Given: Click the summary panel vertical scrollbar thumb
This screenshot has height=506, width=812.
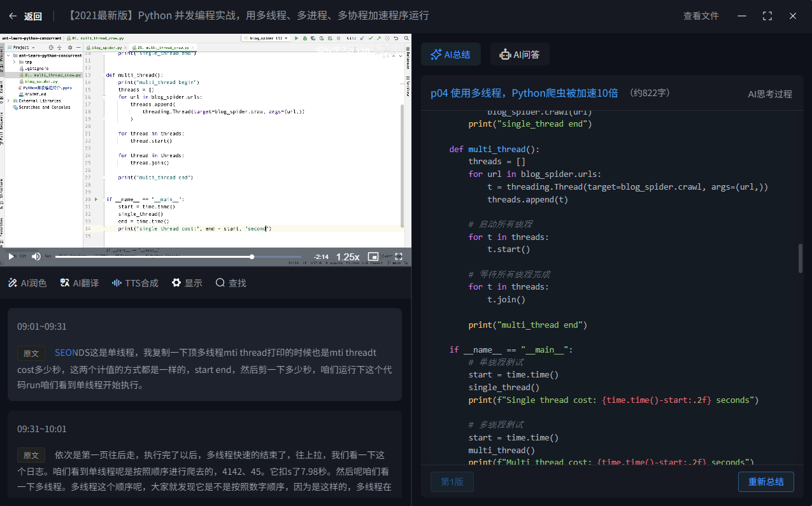Looking at the screenshot, I should pyautogui.click(x=801, y=258).
